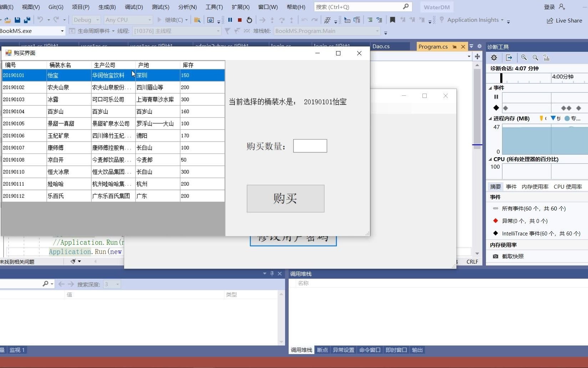Click the pin icon on Program.cs tab
This screenshot has width=588, height=368.
(x=455, y=47)
